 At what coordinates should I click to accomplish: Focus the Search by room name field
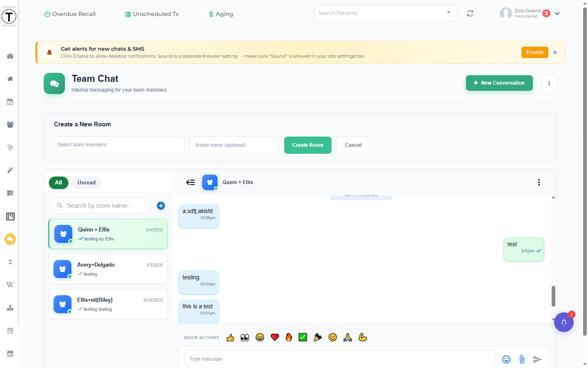pos(101,206)
